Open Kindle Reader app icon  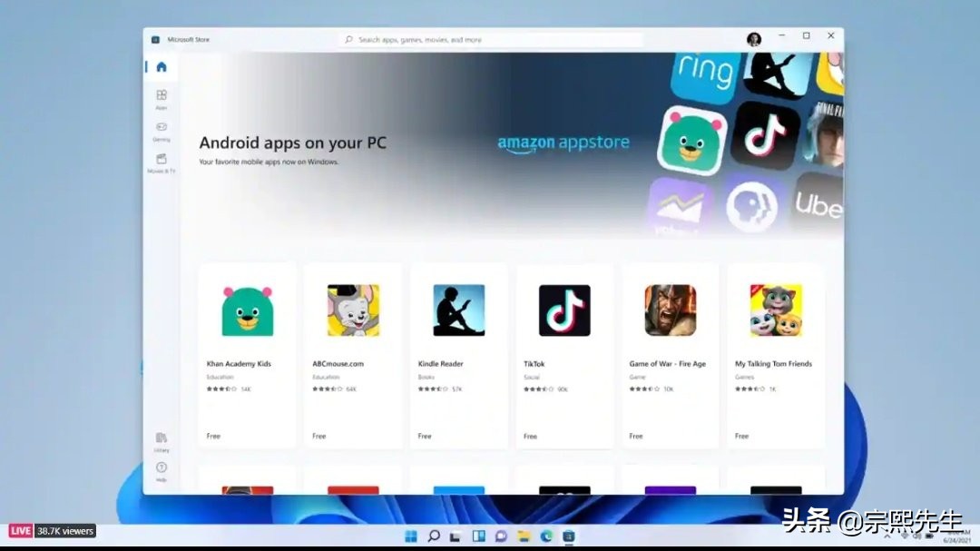459,310
